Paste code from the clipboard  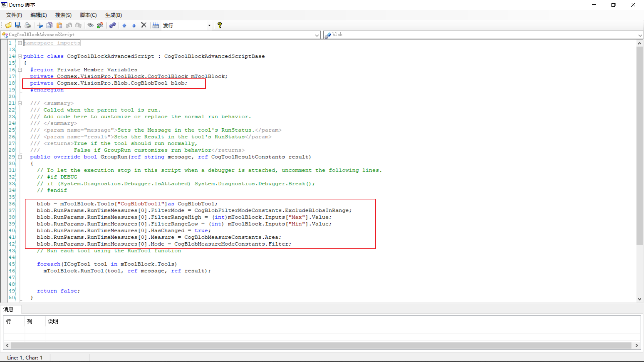[x=59, y=25]
